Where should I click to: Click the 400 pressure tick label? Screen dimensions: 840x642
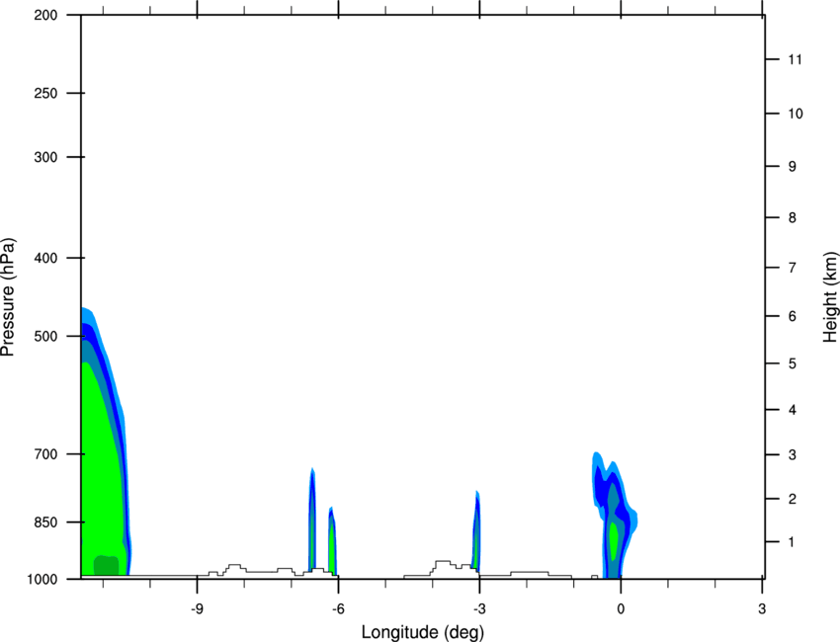pyautogui.click(x=45, y=258)
